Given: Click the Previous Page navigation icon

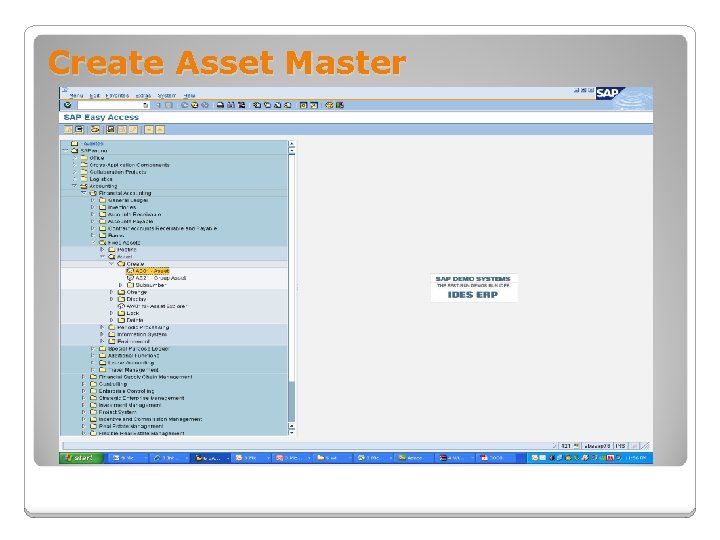Looking at the screenshot, I should 267,105.
